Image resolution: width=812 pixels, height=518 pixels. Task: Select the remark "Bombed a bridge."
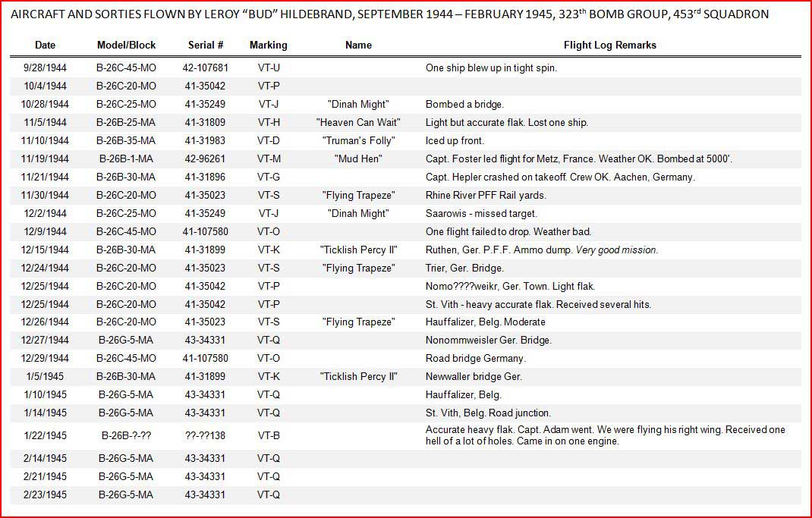[x=464, y=104]
